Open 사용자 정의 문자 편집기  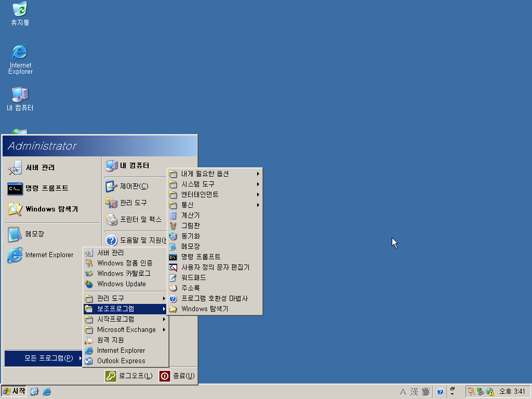pos(215,268)
